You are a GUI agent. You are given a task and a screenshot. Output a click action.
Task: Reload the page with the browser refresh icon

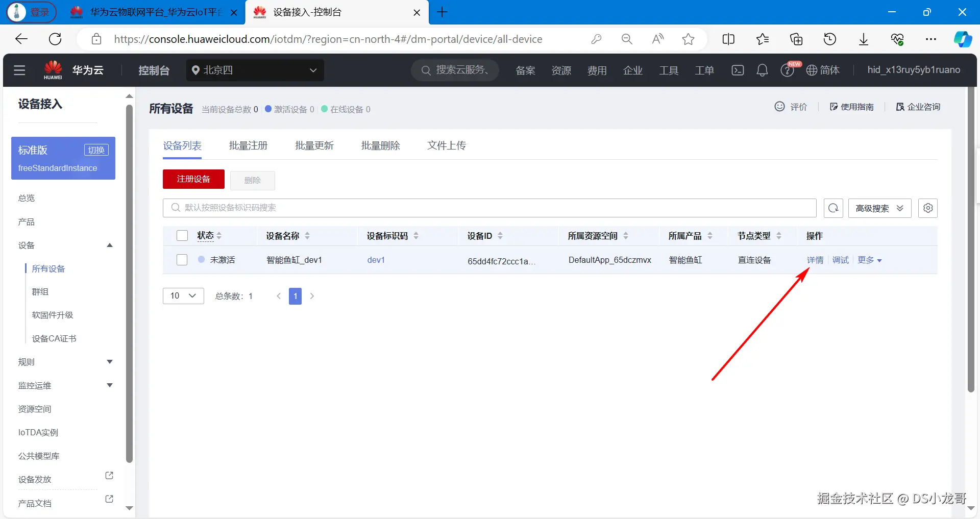tap(55, 39)
